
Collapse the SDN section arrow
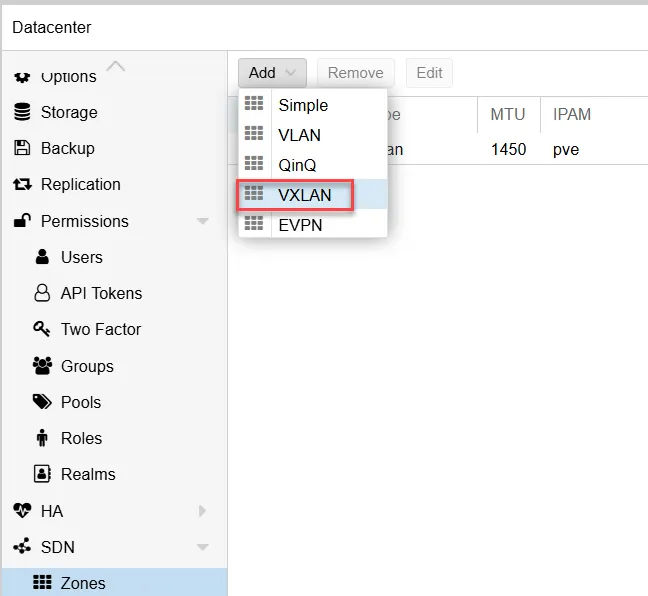[202, 547]
